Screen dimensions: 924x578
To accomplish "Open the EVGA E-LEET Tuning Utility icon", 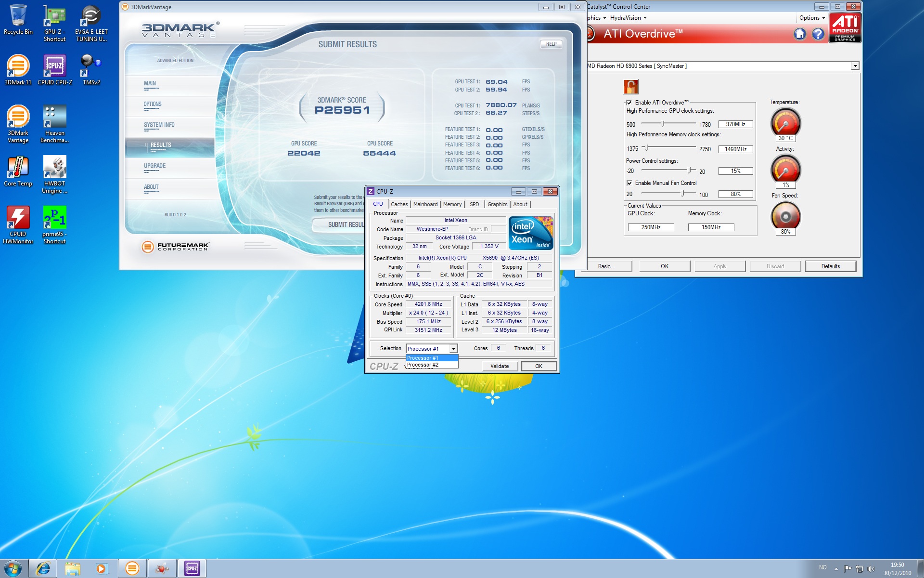I will pyautogui.click(x=91, y=23).
